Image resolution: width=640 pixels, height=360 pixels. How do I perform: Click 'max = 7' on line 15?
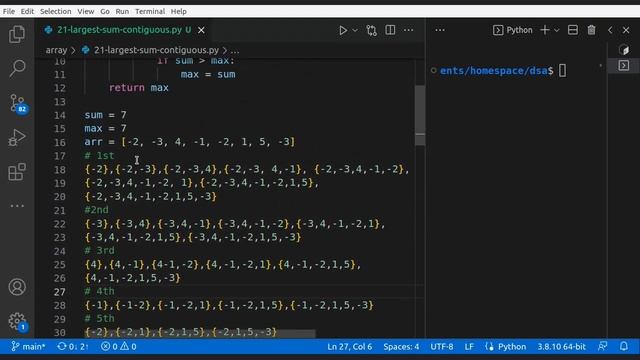click(x=105, y=129)
